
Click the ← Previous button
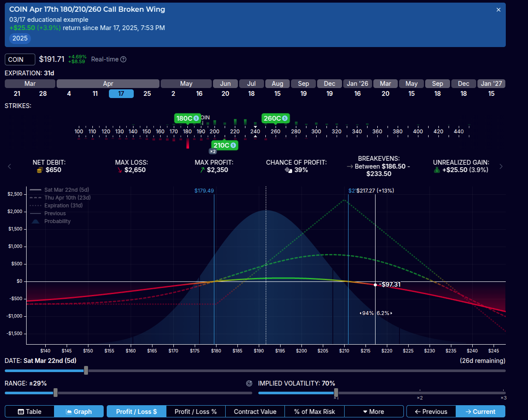coord(431,411)
